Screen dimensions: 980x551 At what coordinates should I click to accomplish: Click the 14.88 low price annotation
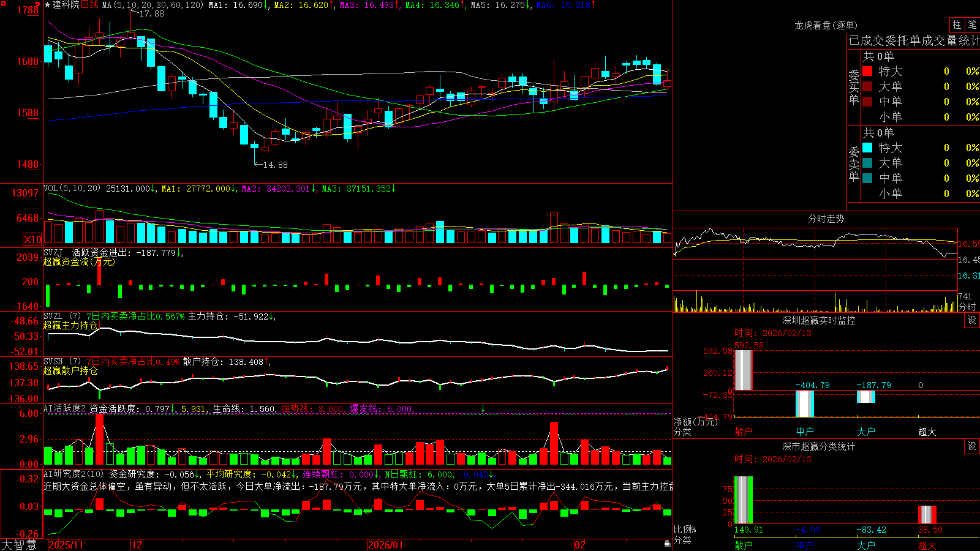(x=275, y=165)
